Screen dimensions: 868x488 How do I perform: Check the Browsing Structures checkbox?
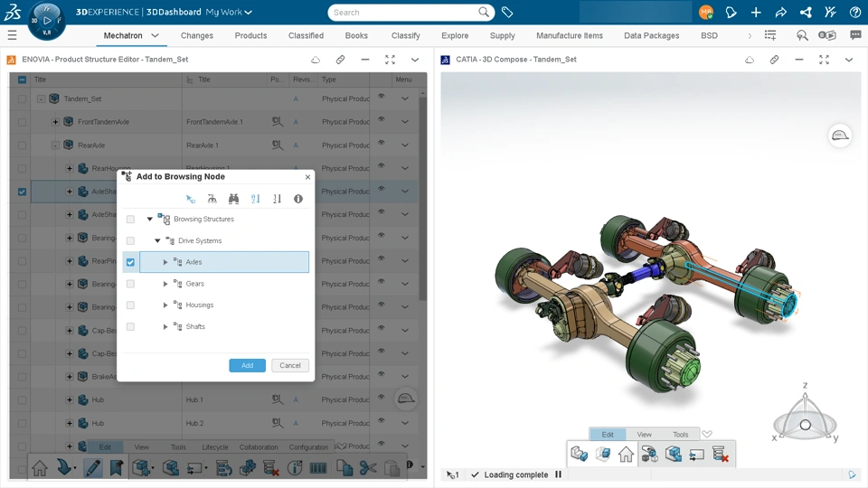[130, 219]
